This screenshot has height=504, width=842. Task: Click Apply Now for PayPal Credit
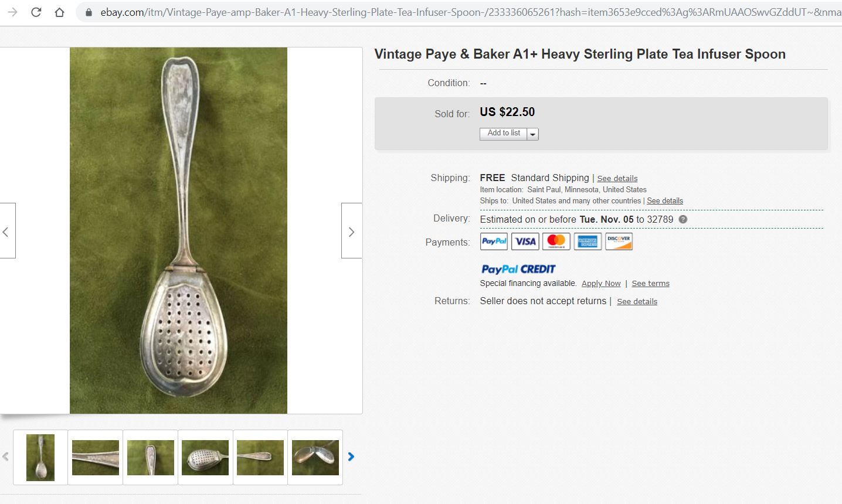pyautogui.click(x=600, y=284)
